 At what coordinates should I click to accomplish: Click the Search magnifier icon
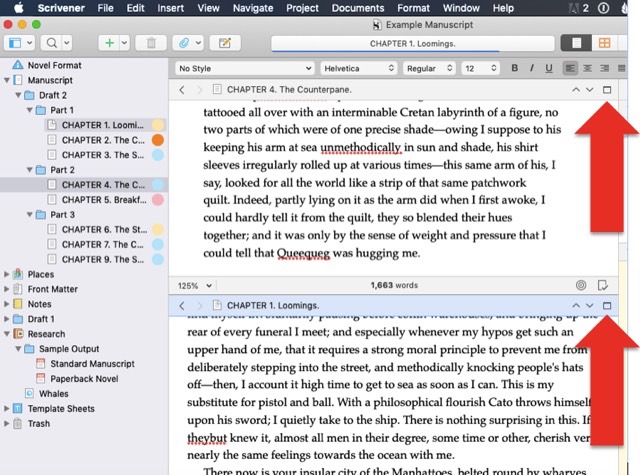coord(52,43)
